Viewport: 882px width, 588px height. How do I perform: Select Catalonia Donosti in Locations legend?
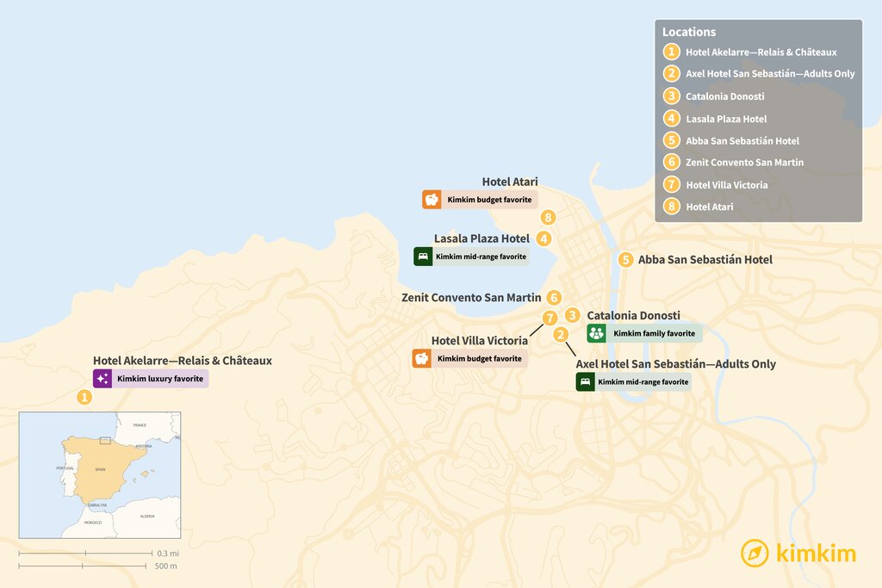pyautogui.click(x=724, y=96)
